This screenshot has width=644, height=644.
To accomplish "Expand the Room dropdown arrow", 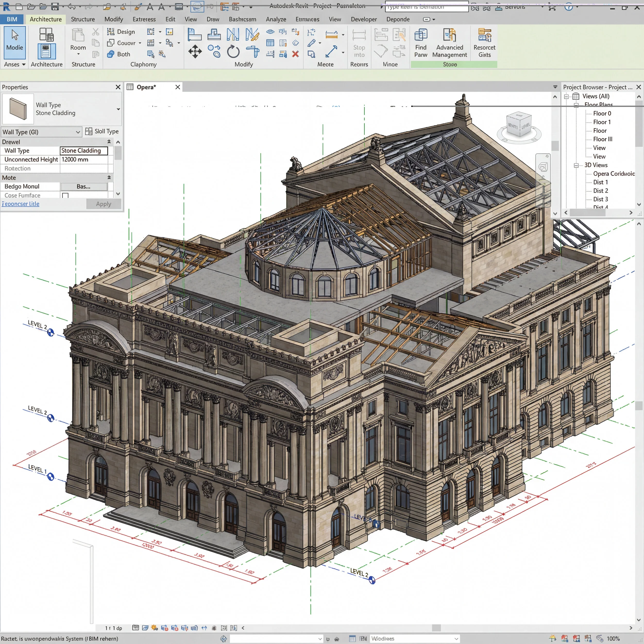I will (78, 54).
